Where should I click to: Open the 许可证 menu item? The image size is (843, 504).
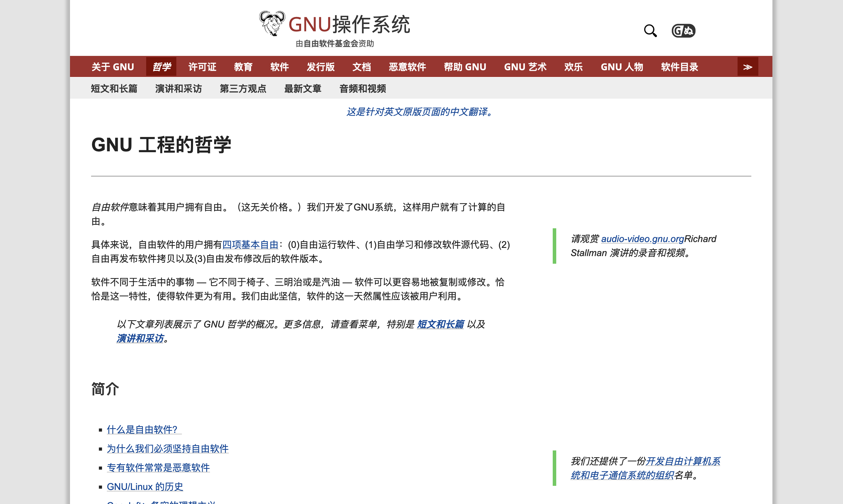point(202,66)
